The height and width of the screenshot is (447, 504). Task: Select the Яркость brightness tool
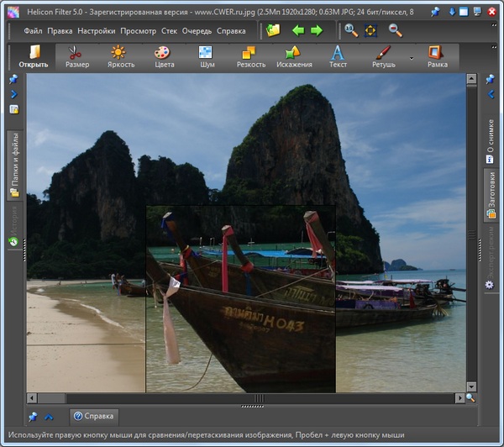click(x=120, y=56)
